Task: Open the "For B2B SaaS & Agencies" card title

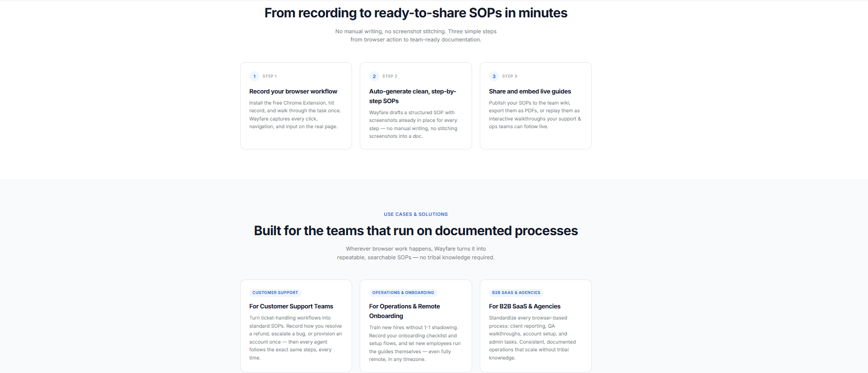Action: tap(525, 306)
